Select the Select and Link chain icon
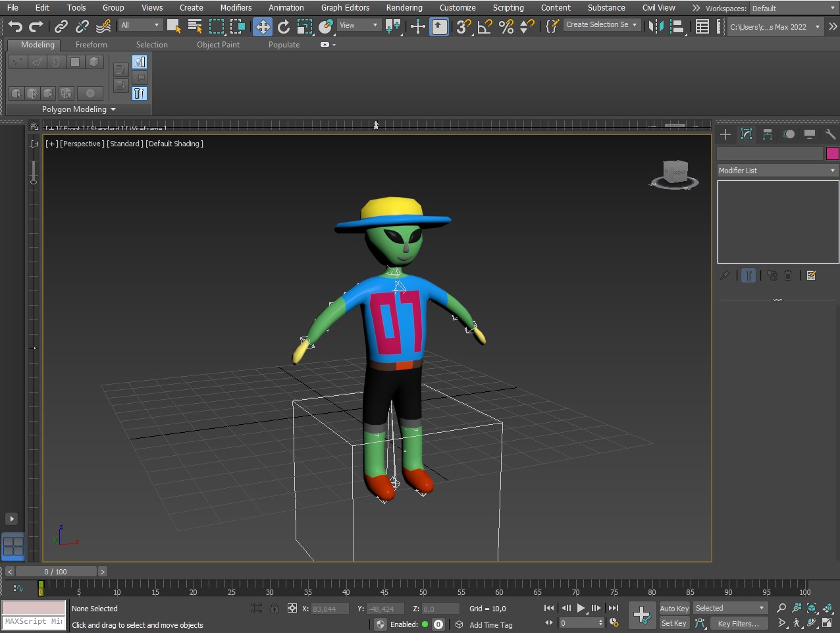Image resolution: width=840 pixels, height=633 pixels. tap(61, 26)
